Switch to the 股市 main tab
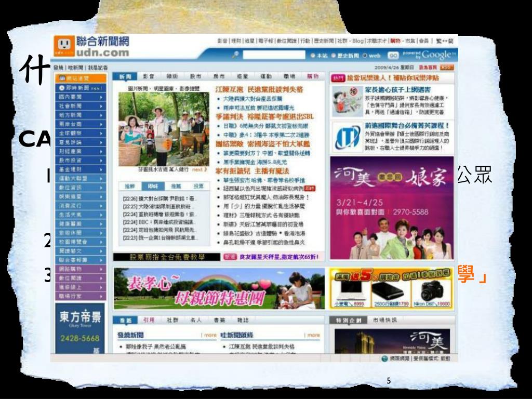Viewport: 532px width, 399px height. pos(195,77)
